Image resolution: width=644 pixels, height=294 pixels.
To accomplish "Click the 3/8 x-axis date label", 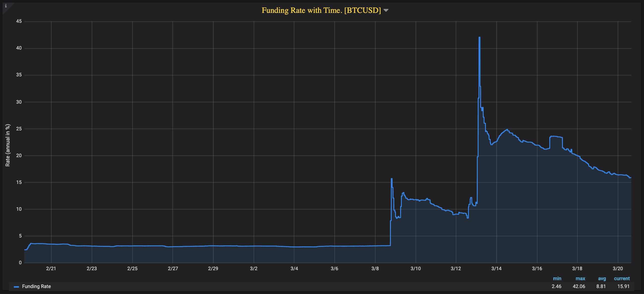I will [375, 268].
